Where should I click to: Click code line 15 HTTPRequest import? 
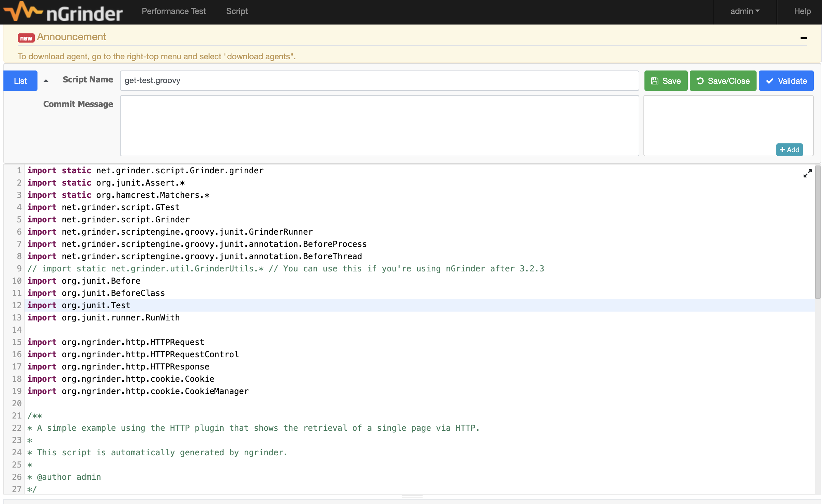coord(116,342)
